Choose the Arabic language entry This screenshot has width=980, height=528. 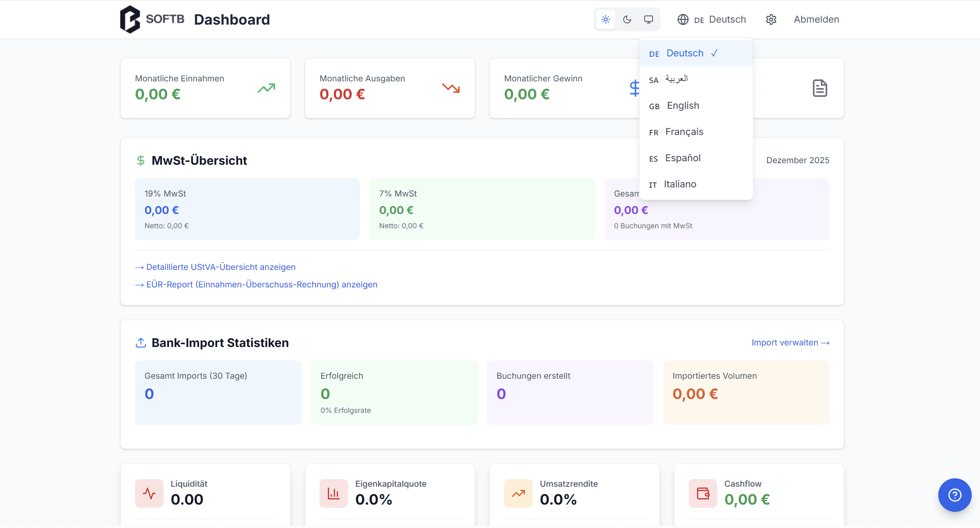click(x=676, y=79)
